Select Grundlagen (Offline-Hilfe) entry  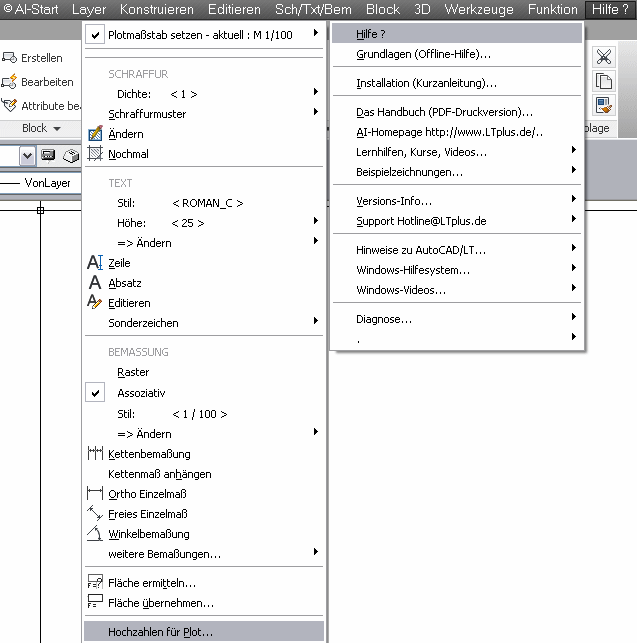[457, 54]
